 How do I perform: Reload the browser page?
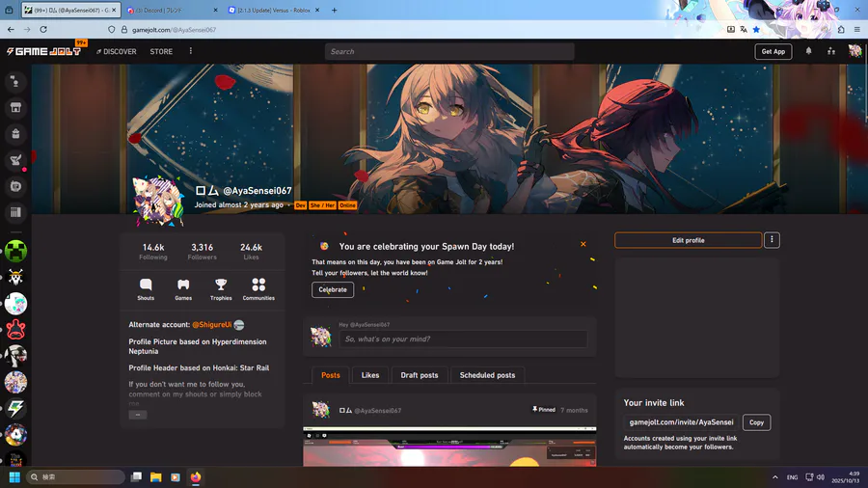(43, 29)
